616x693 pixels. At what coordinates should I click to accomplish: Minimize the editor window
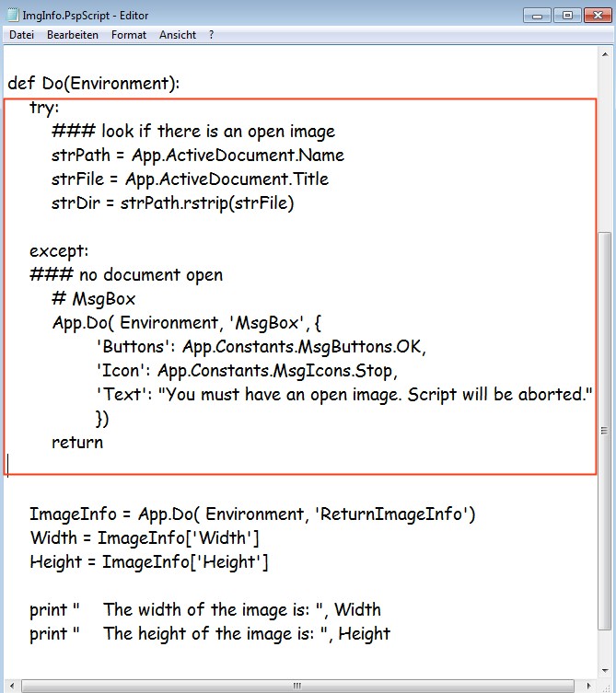click(539, 15)
